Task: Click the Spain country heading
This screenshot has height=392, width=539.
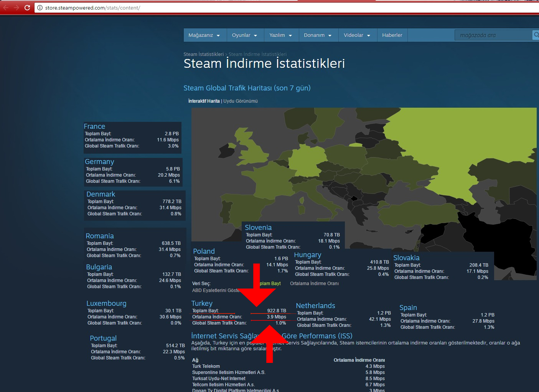Action: click(408, 308)
